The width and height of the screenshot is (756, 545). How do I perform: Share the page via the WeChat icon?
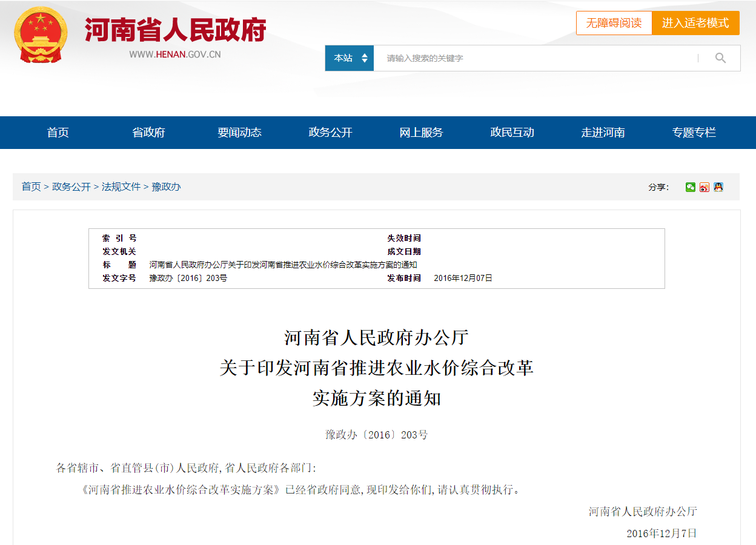[691, 187]
